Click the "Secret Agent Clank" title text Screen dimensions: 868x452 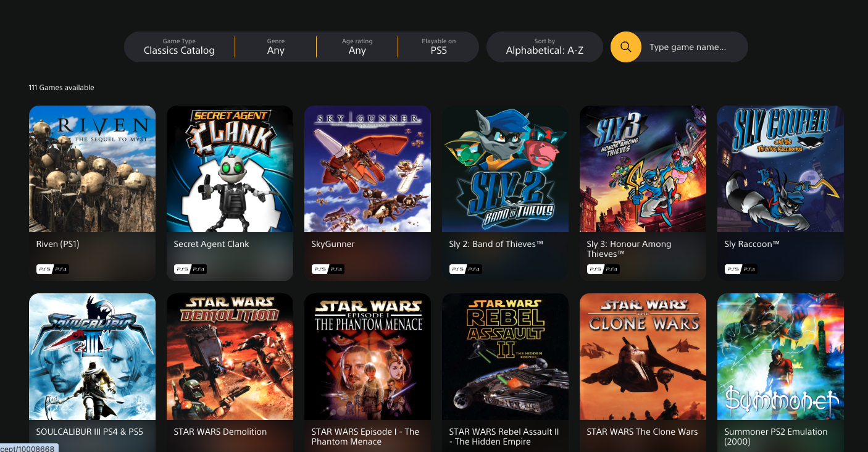[211, 244]
